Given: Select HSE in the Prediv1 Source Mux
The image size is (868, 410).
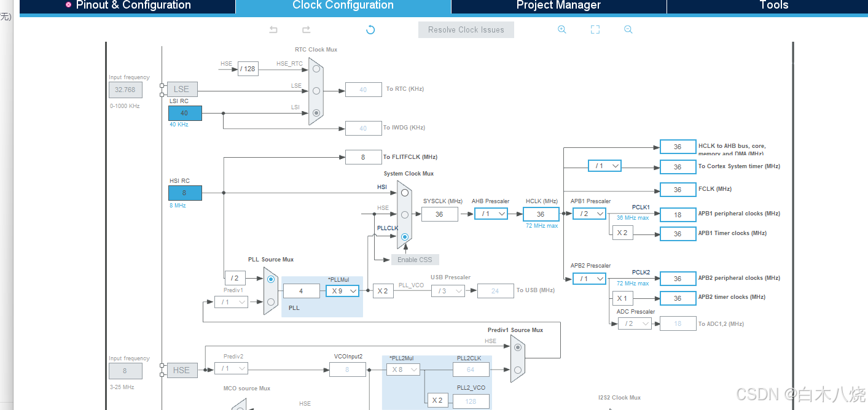Looking at the screenshot, I should [x=518, y=347].
